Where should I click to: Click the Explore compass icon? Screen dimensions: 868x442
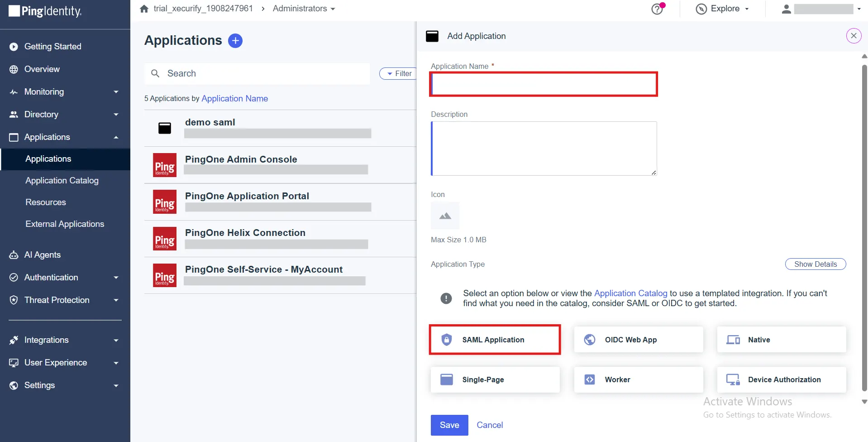pyautogui.click(x=701, y=9)
